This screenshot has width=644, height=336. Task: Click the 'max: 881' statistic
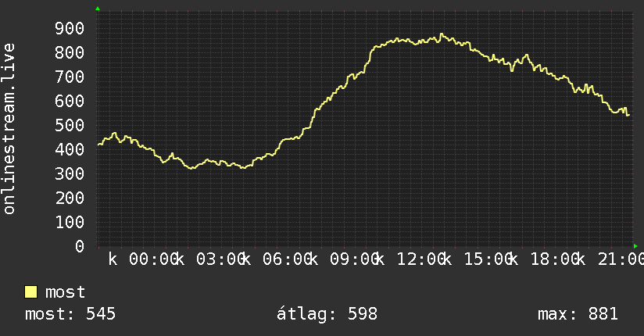click(x=578, y=314)
